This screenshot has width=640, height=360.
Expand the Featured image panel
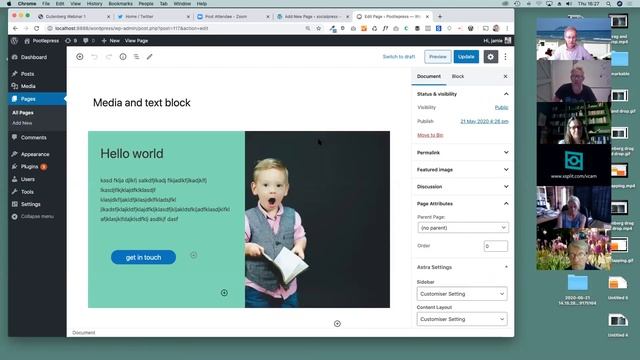[462, 169]
